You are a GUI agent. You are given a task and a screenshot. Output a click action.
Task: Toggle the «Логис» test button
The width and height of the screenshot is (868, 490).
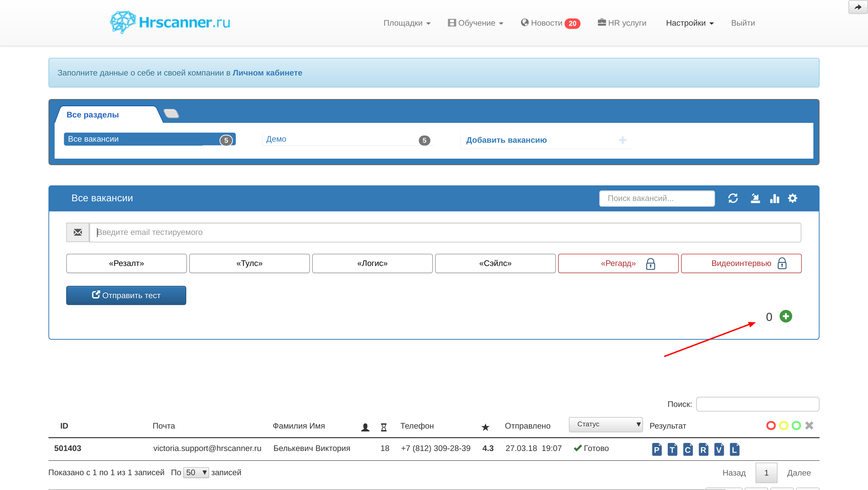pos(373,263)
